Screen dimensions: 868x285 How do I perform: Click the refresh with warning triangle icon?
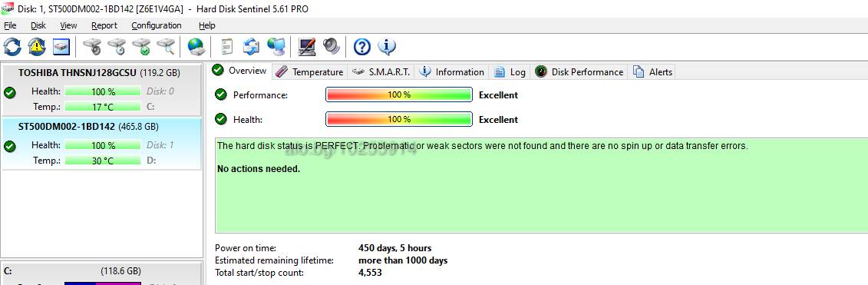37,47
